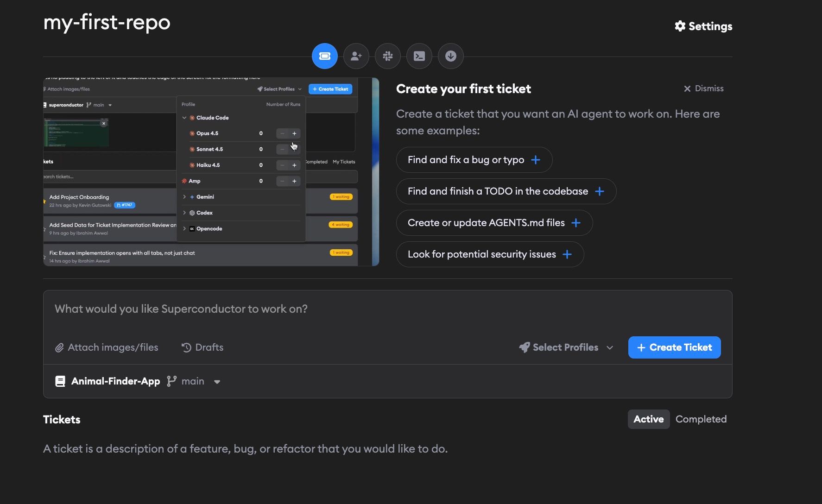Focus the ticket description input field
822x504 pixels.
(x=387, y=309)
